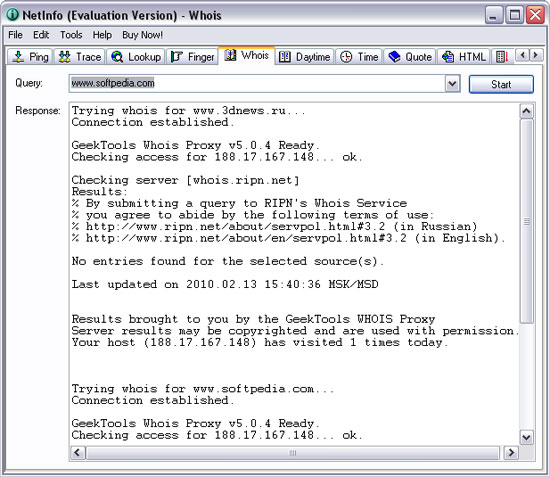Expand the Query dropdown arrow

(x=452, y=84)
